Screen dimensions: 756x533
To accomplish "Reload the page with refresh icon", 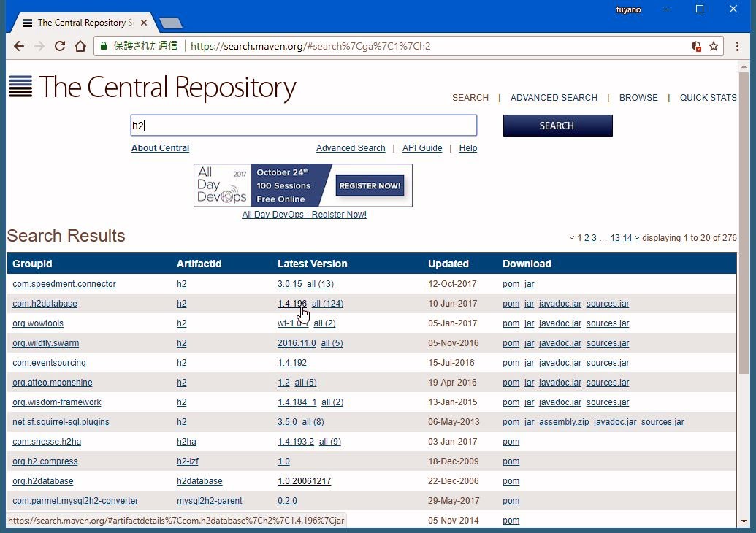I will tap(60, 46).
